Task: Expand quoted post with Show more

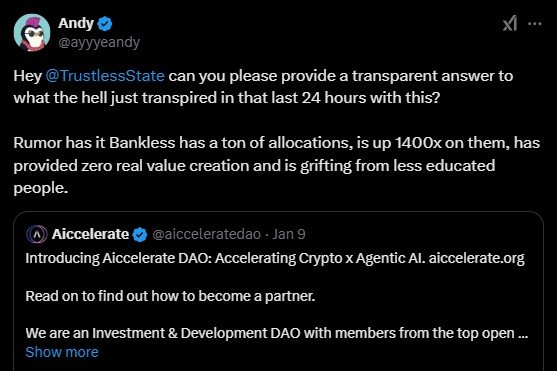Action: pos(62,352)
